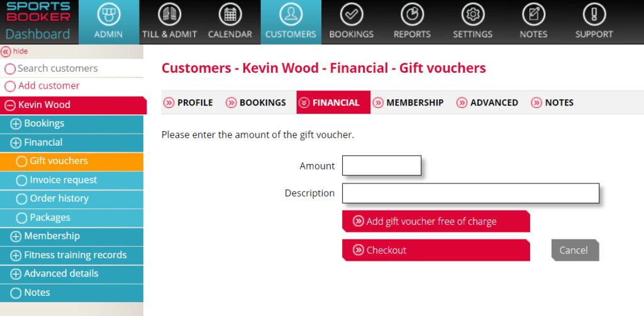Screen dimensions: 644x316
Task: Expand the Bookings sidebar item
Action: point(16,124)
